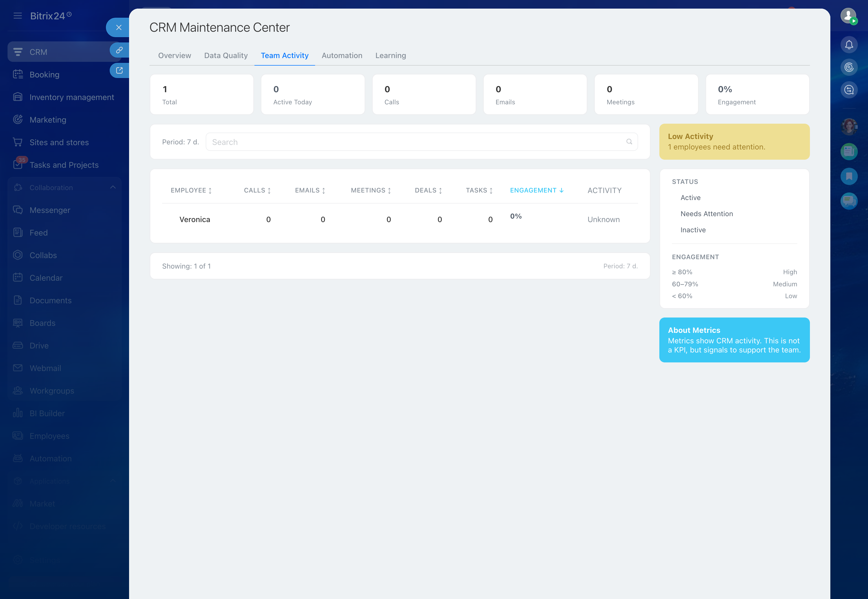Image resolution: width=868 pixels, height=599 pixels.
Task: Open the hamburger menu next to Bitrix24
Action: [18, 16]
